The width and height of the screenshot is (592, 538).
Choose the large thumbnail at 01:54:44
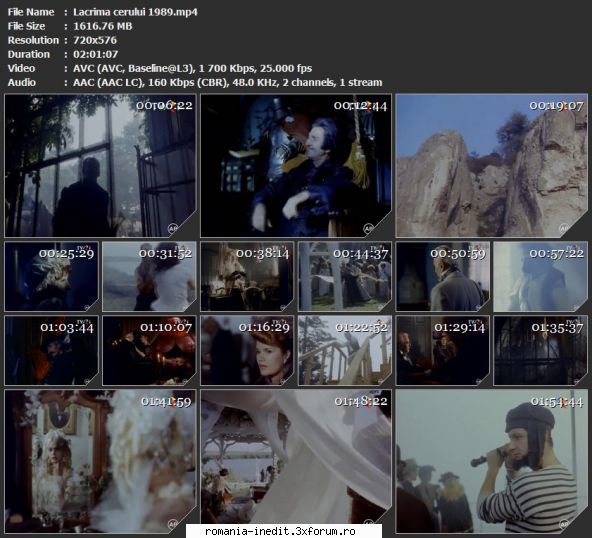pyautogui.click(x=492, y=461)
